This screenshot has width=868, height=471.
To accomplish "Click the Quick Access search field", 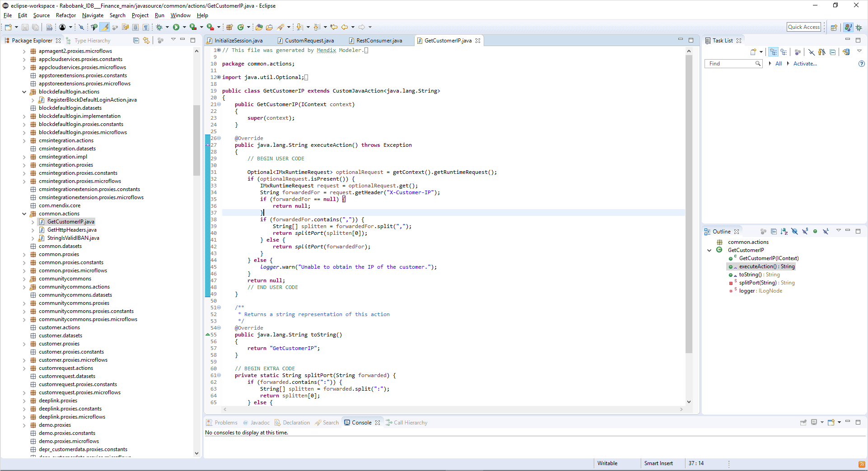I will pos(803,27).
